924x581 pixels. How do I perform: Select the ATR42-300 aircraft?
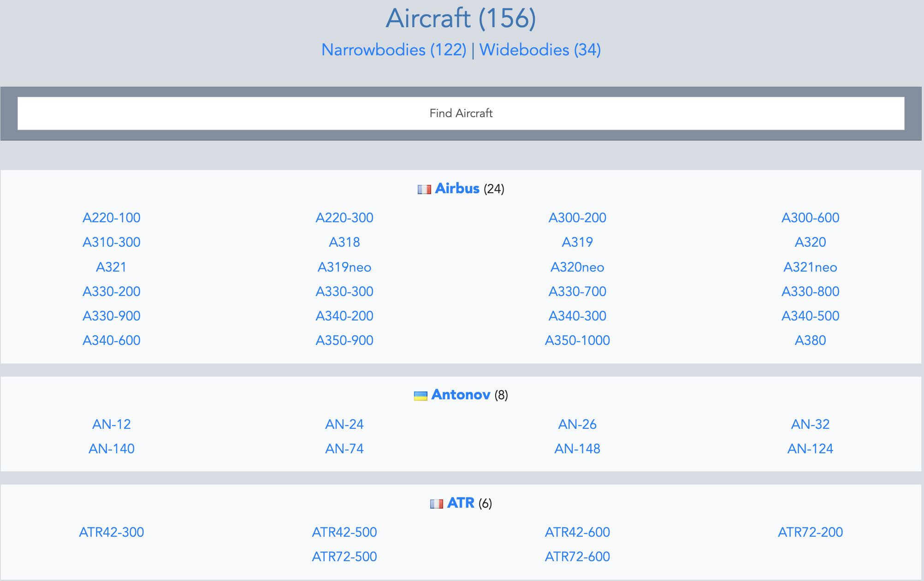(x=112, y=532)
